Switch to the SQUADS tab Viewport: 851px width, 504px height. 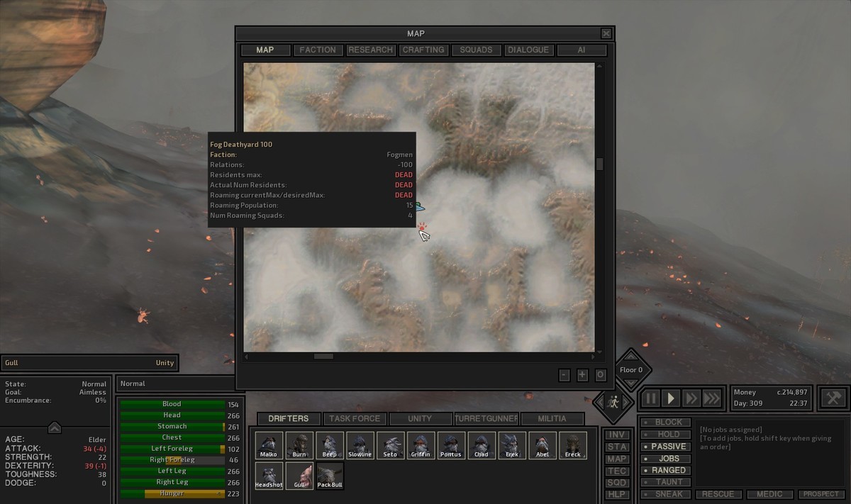click(x=476, y=50)
